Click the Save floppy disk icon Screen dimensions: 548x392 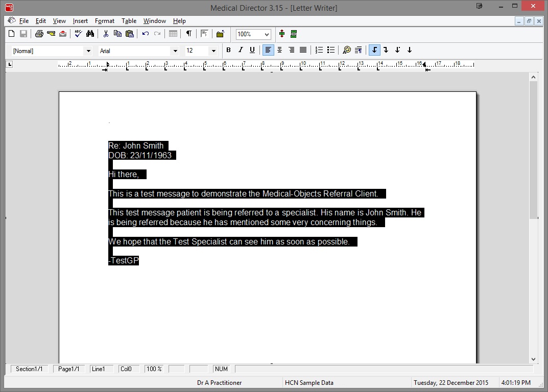[23, 34]
